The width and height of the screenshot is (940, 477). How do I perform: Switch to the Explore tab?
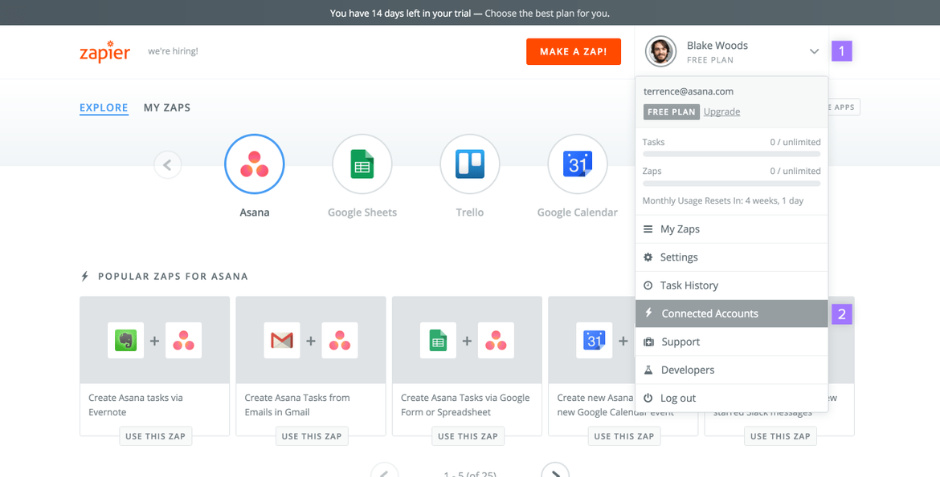(104, 108)
